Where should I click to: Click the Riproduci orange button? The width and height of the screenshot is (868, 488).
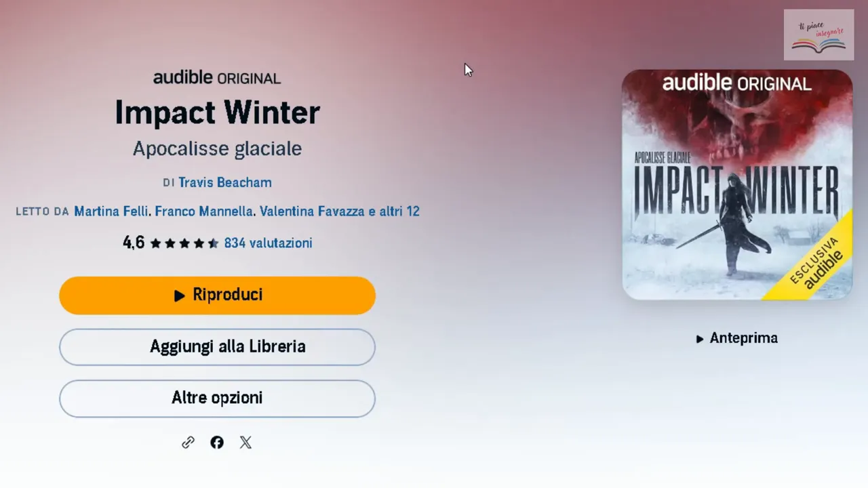point(217,296)
